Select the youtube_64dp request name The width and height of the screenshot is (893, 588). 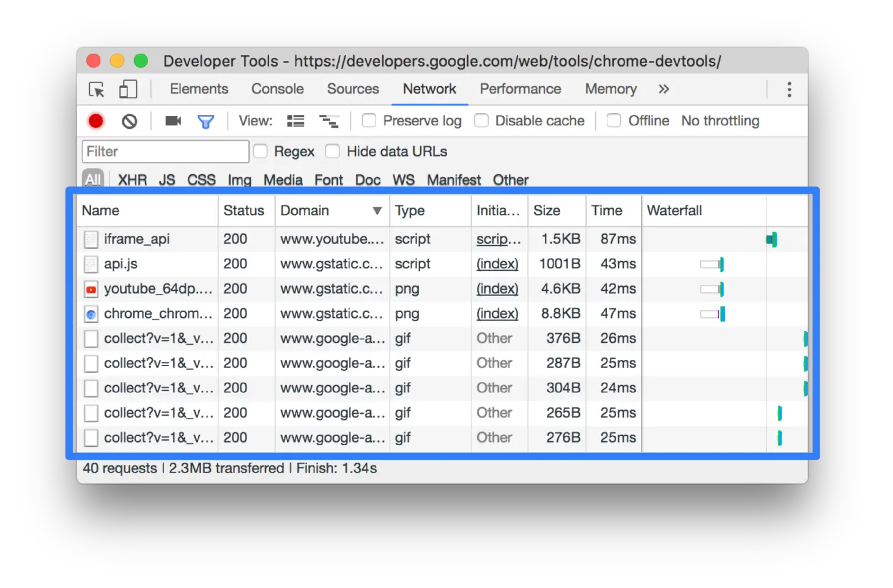click(x=158, y=289)
